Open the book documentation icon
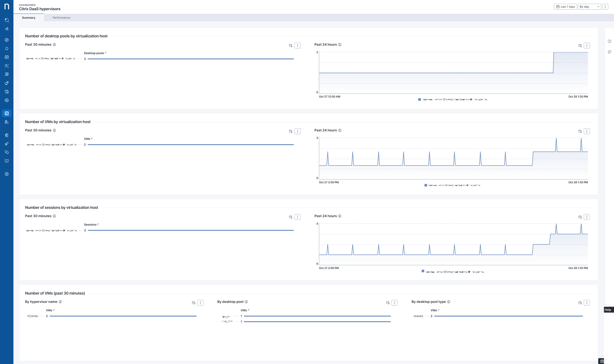 pyautogui.click(x=7, y=161)
